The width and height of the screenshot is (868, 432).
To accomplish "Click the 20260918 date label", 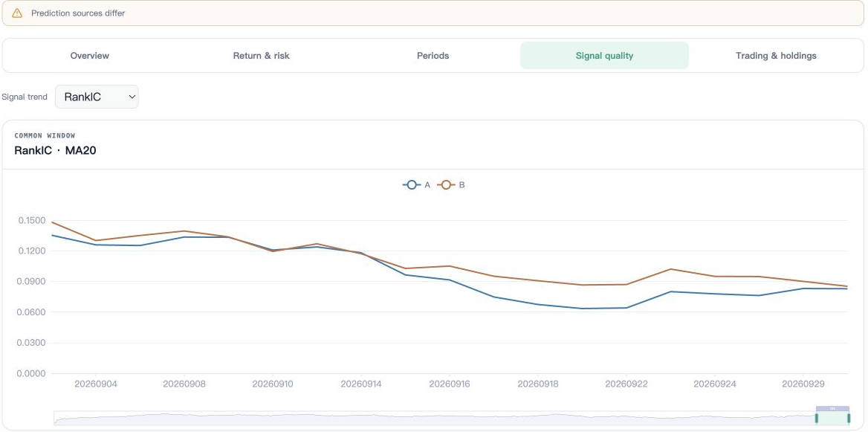I will tap(537, 384).
